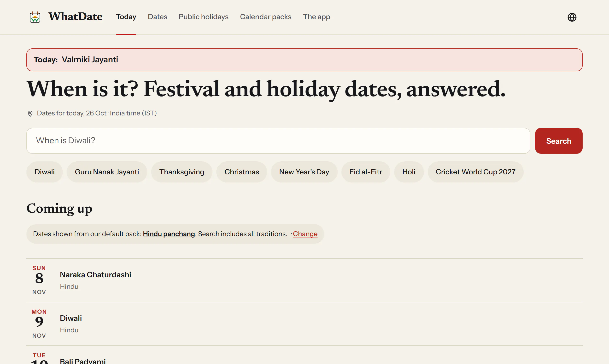Choose the Guru Nanak Jayanti chip
609x364 pixels.
point(107,172)
